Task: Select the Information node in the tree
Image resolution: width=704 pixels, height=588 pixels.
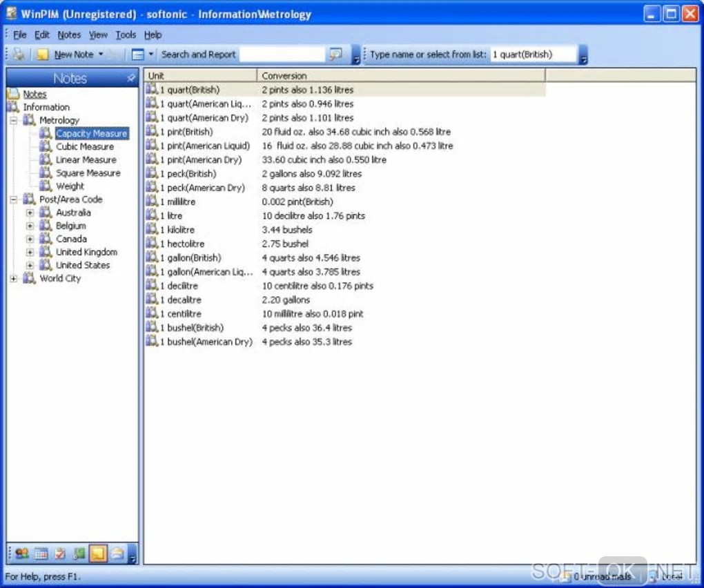Action: [46, 107]
